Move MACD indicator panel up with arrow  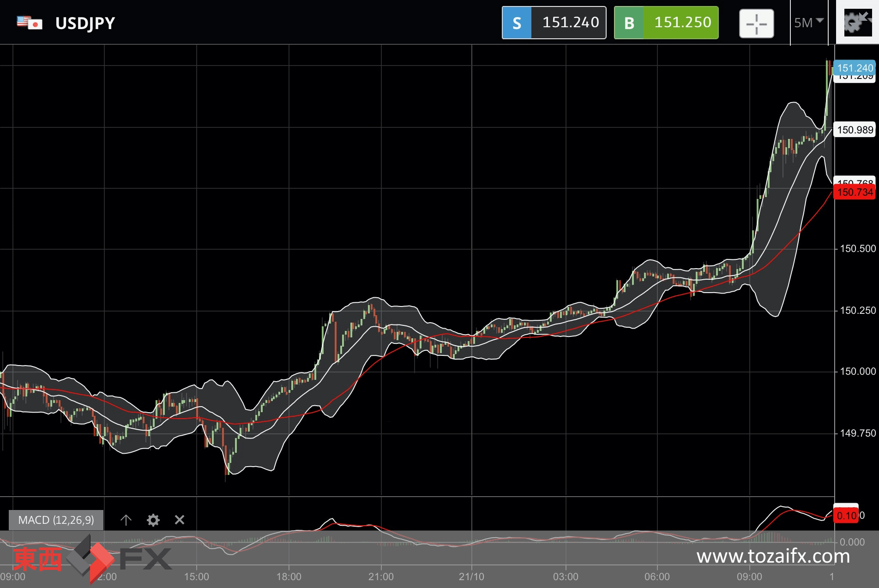point(126,520)
